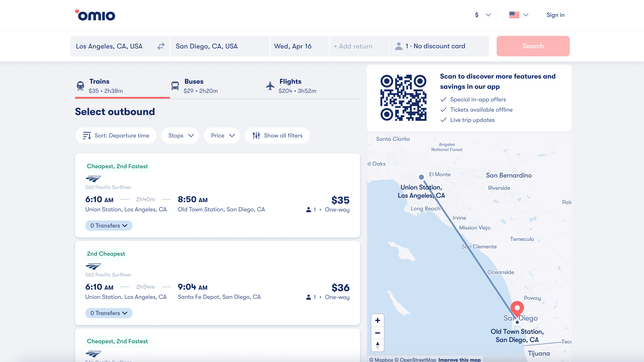Click Sign in link
This screenshot has width=644, height=362.
pos(556,15)
